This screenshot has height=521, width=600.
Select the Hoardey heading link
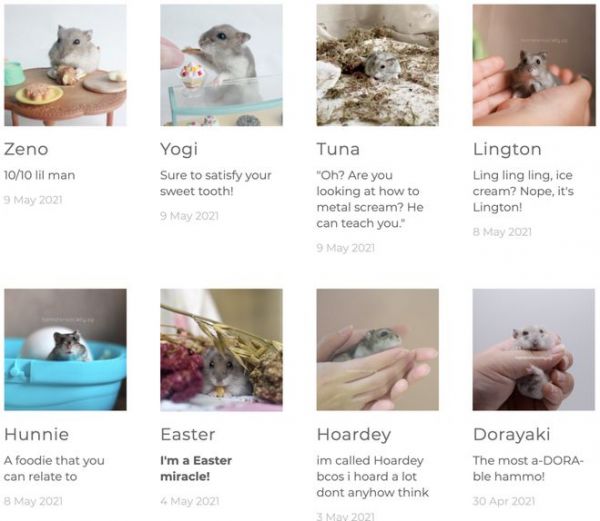click(354, 435)
